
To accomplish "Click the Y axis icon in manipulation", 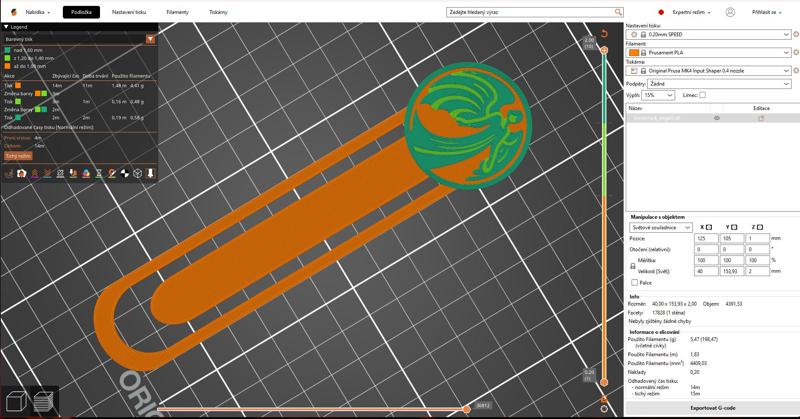I will point(734,227).
